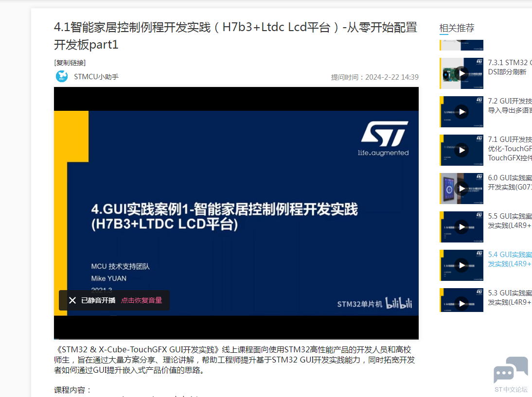Viewport: 532px width, 397px height.
Task: Open the 6.0 GUI实践 recommended title
Action: pos(510,182)
